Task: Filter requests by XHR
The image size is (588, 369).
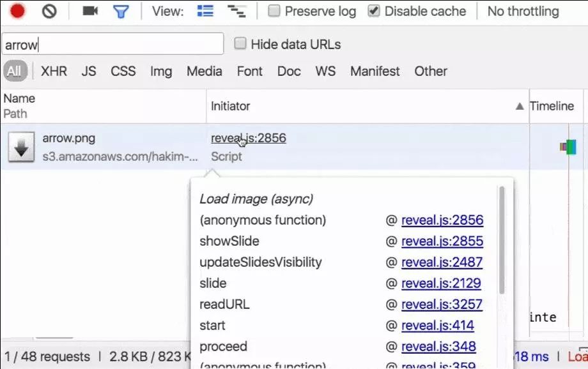Action: 54,71
